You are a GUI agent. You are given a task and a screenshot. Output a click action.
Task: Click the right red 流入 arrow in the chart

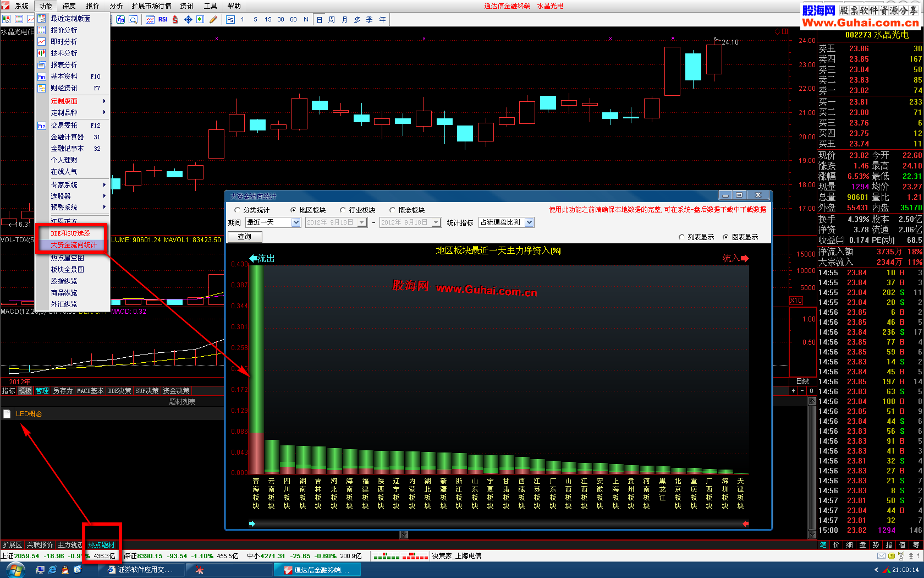click(x=745, y=258)
